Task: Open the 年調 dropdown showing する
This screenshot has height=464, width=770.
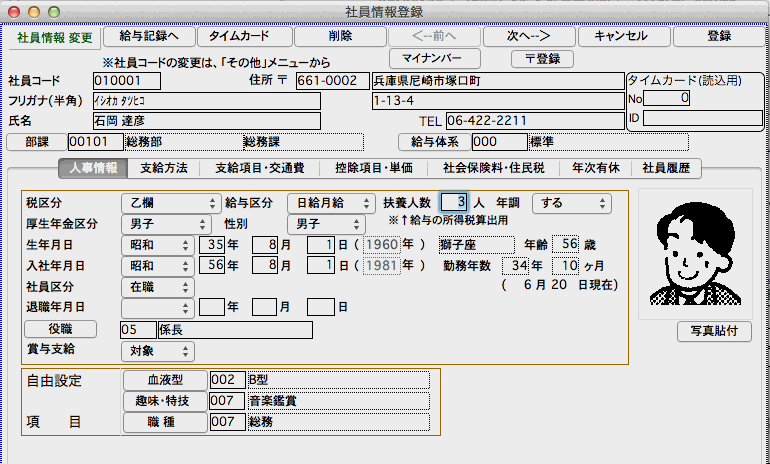Action: 571,203
